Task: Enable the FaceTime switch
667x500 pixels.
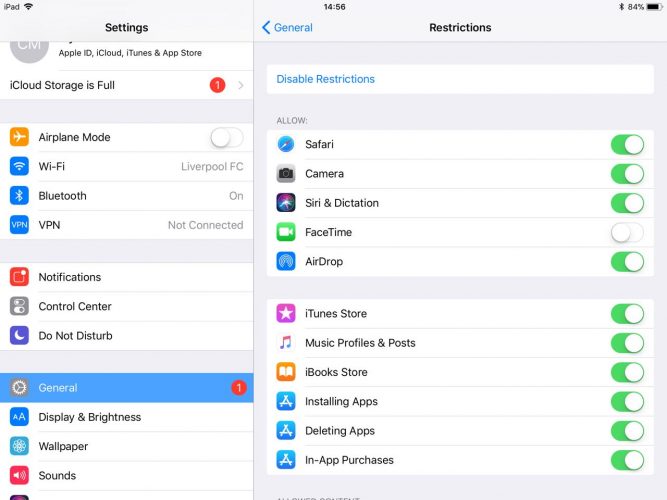Action: [x=627, y=233]
